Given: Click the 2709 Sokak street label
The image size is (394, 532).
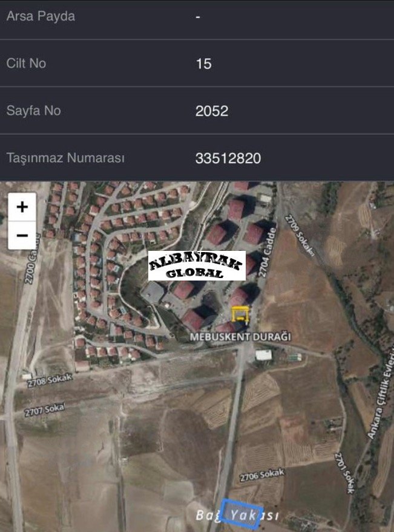Looking at the screenshot, I should (300, 235).
